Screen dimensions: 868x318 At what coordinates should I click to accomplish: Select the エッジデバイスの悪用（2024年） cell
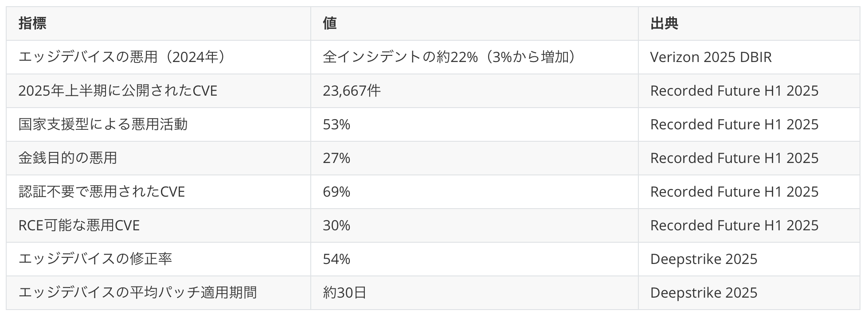(122, 57)
